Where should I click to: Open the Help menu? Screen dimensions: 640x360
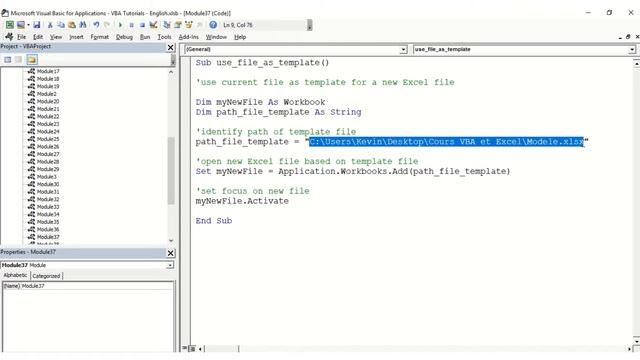[x=240, y=37]
